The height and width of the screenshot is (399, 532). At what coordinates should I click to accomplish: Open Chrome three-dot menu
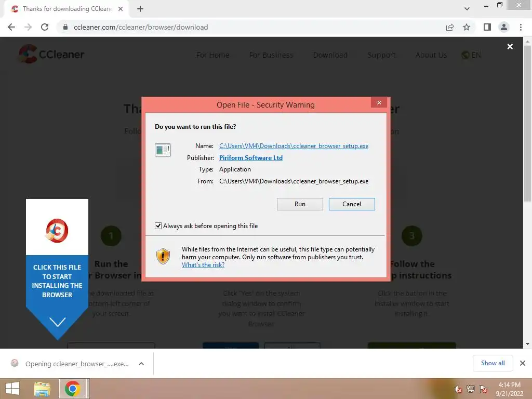point(521,27)
